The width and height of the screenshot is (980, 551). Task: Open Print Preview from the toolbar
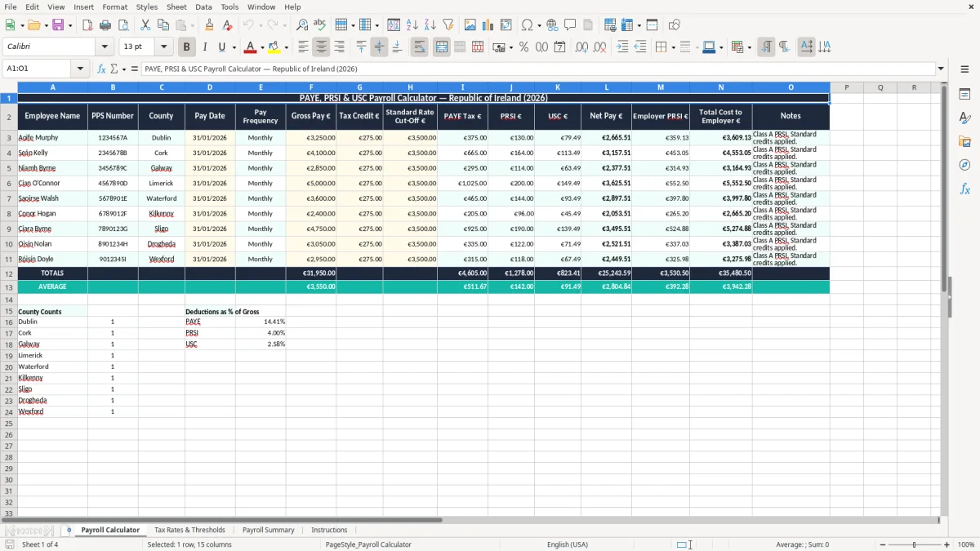(x=122, y=25)
